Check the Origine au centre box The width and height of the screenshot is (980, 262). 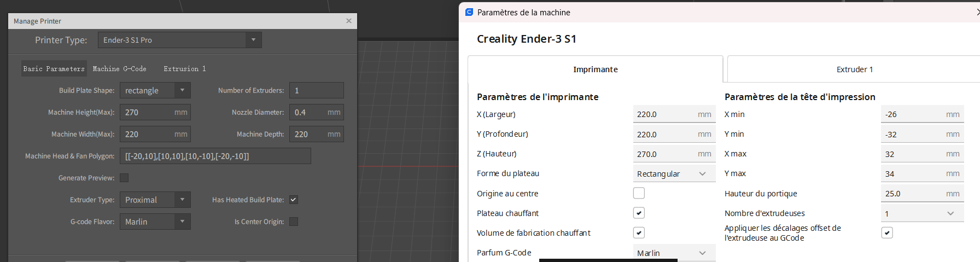(x=639, y=193)
